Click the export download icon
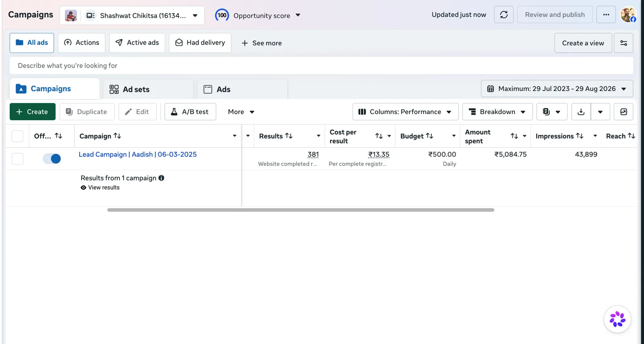 click(x=581, y=112)
